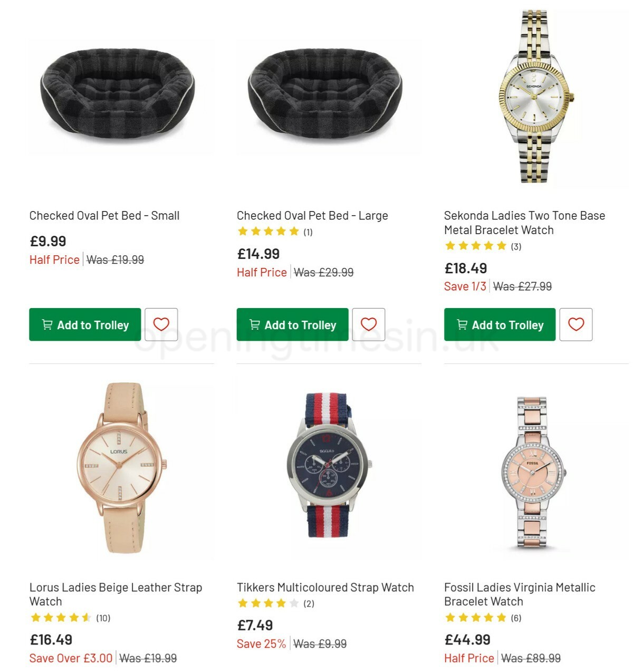Click the heart icon on the Tikkers watch

click(368, 670)
